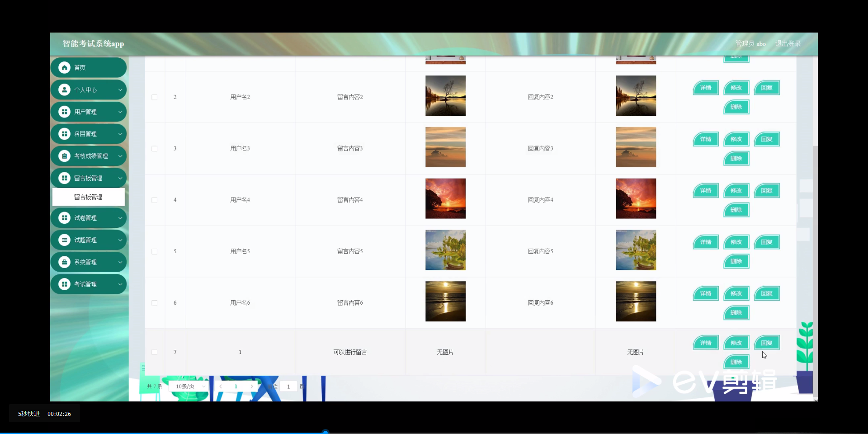Click the 科目管理 subject management icon

point(64,133)
